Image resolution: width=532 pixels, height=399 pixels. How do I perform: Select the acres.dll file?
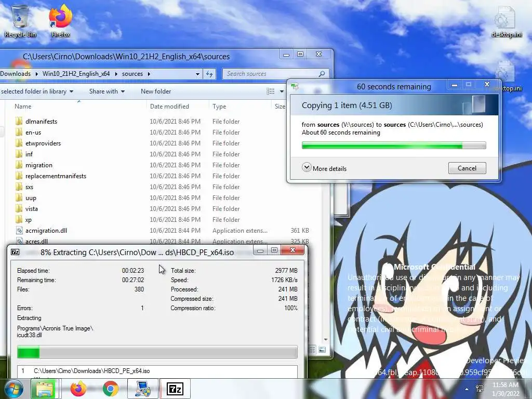pyautogui.click(x=36, y=241)
